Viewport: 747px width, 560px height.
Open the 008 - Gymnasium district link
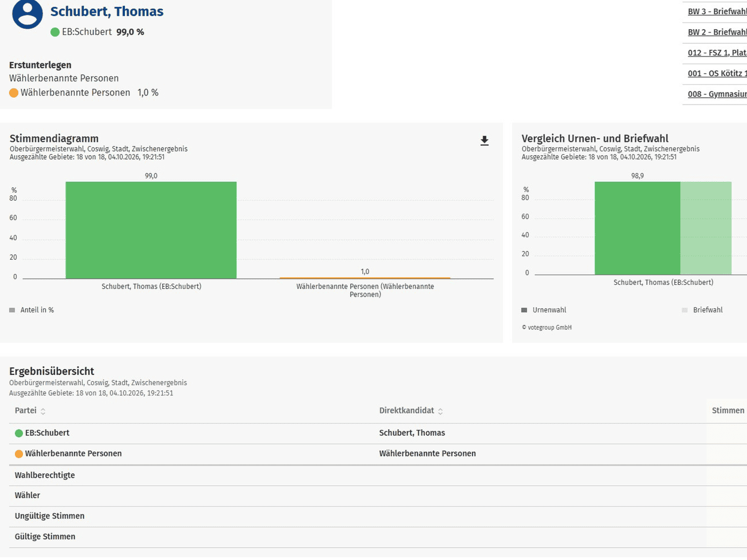point(717,94)
